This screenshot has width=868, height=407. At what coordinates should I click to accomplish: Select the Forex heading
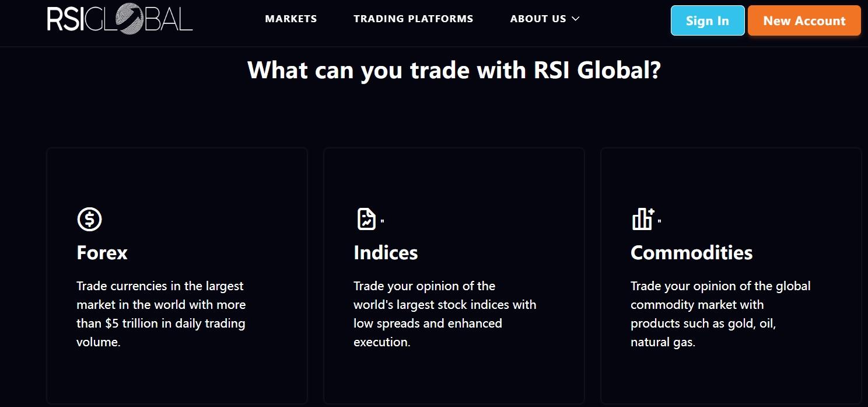click(102, 252)
